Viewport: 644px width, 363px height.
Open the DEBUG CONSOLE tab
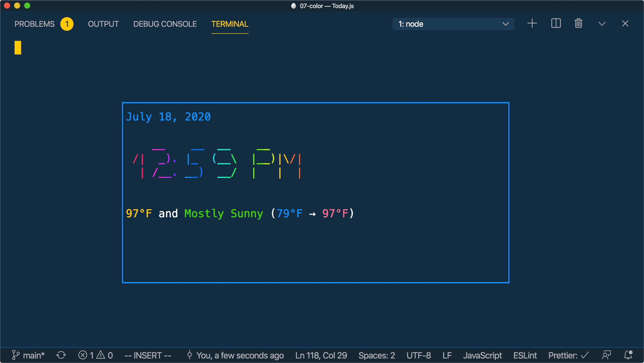pos(165,24)
